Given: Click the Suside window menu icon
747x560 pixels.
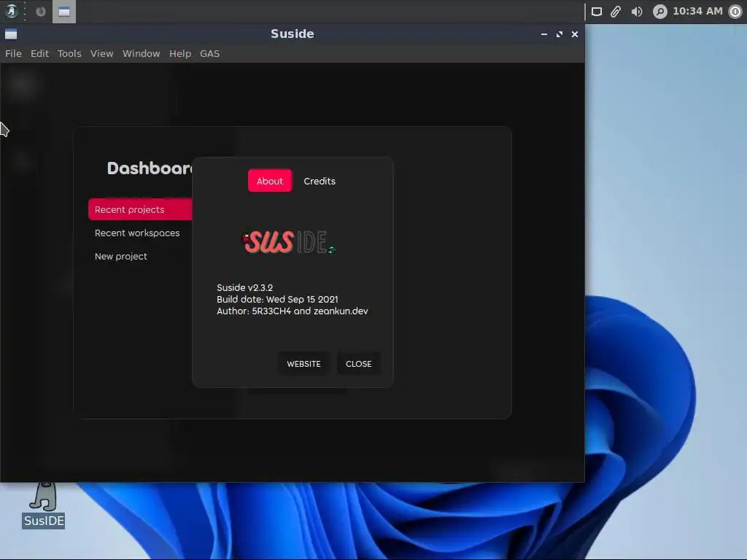Looking at the screenshot, I should 11,34.
